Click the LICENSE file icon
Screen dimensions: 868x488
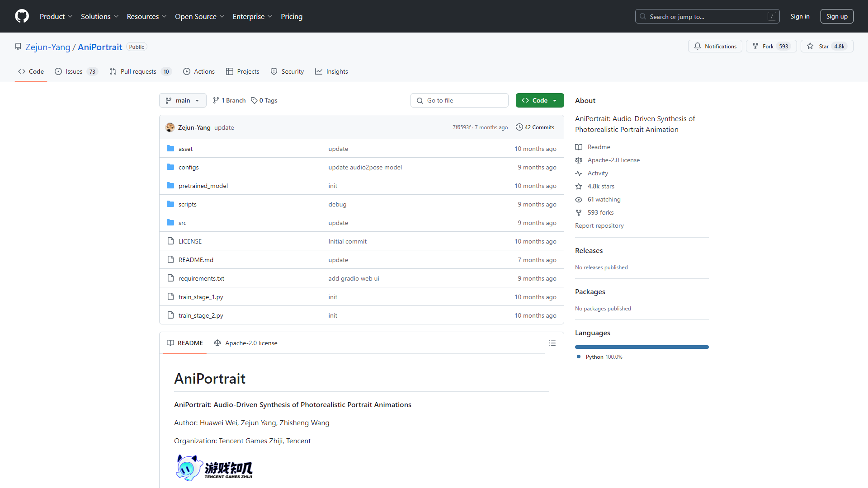(170, 241)
